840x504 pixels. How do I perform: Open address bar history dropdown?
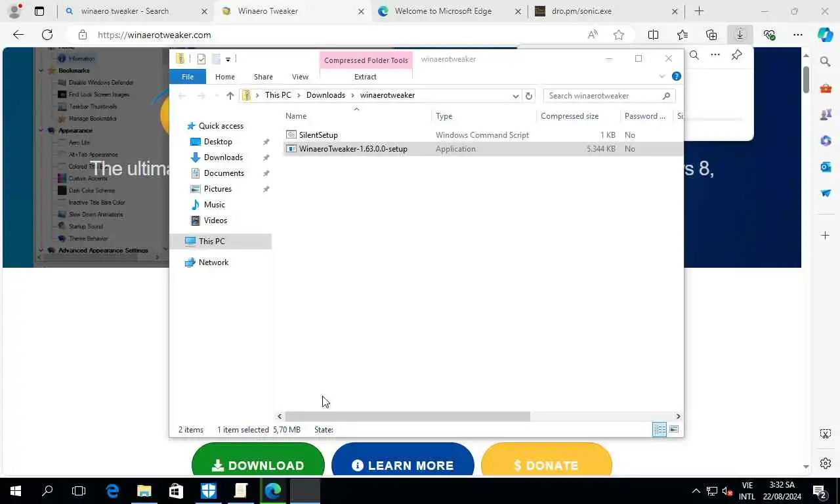516,95
